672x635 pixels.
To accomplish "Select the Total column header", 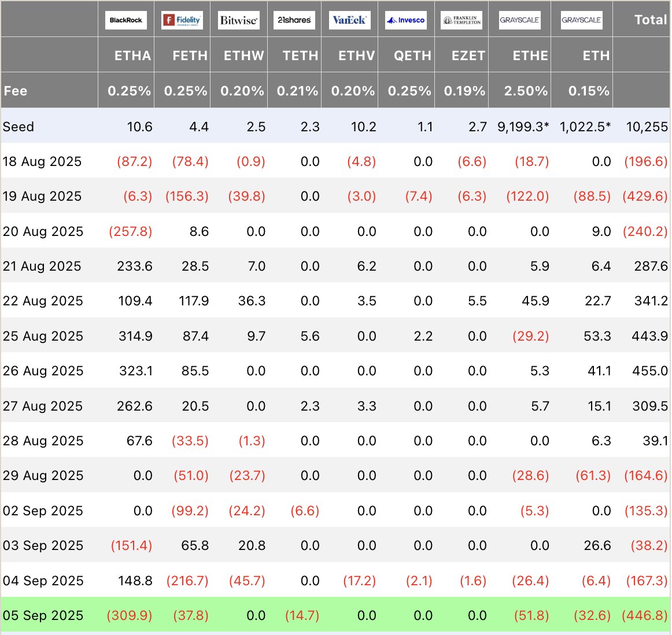I will [651, 20].
